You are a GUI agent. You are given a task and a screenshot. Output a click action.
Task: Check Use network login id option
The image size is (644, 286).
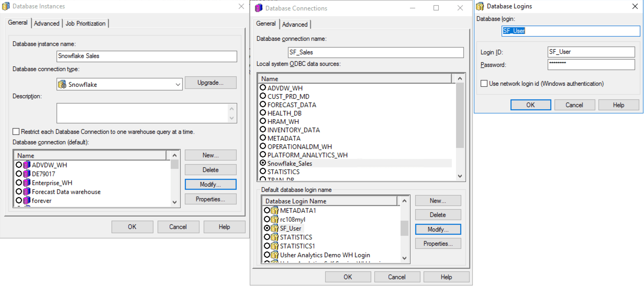tap(484, 84)
